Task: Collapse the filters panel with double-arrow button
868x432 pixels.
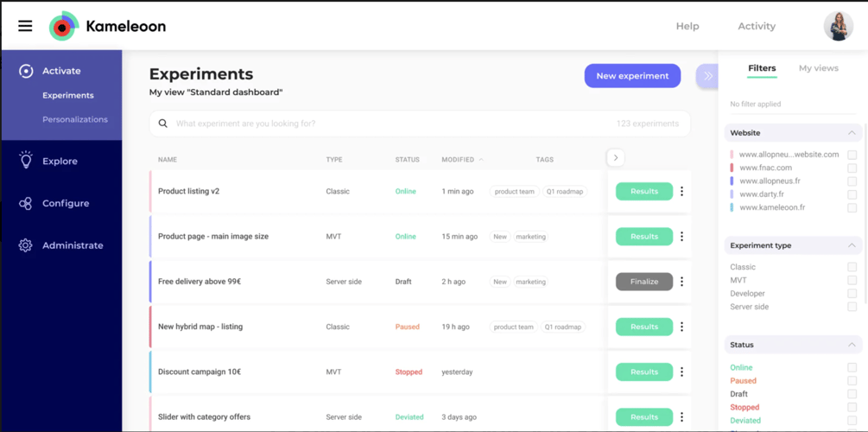Action: pos(707,76)
